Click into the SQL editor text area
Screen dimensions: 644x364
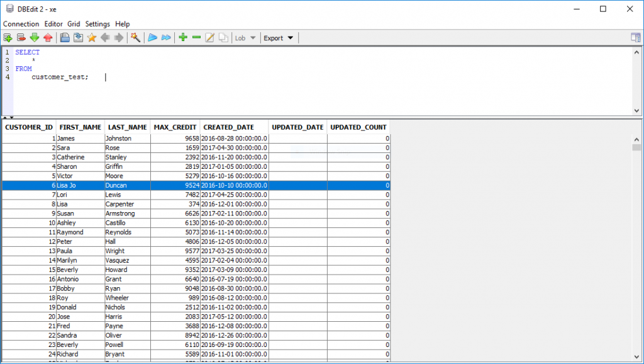coord(314,88)
